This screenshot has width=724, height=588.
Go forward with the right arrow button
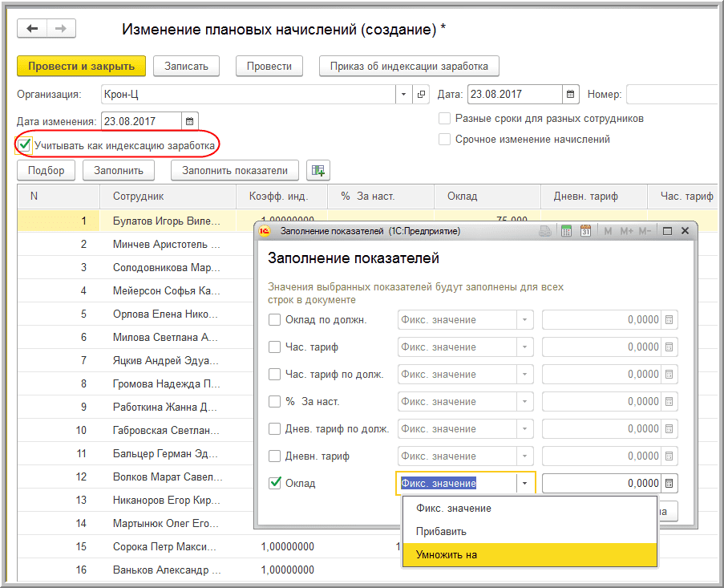pyautogui.click(x=61, y=29)
